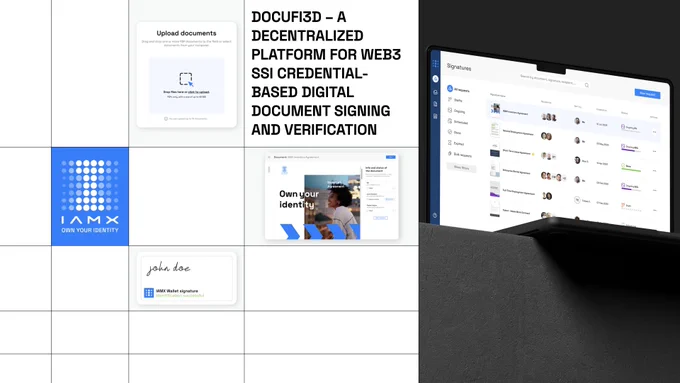Click the Signatures page title
This screenshot has height=383, width=680.
(x=459, y=67)
